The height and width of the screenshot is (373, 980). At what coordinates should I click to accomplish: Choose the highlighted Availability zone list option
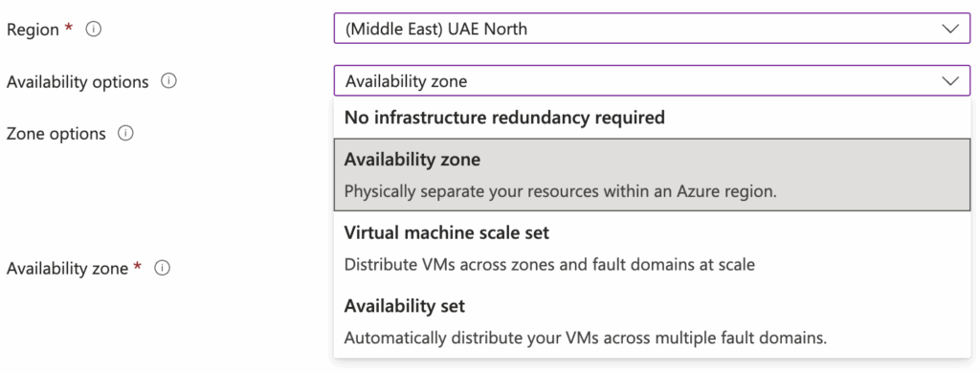[652, 174]
